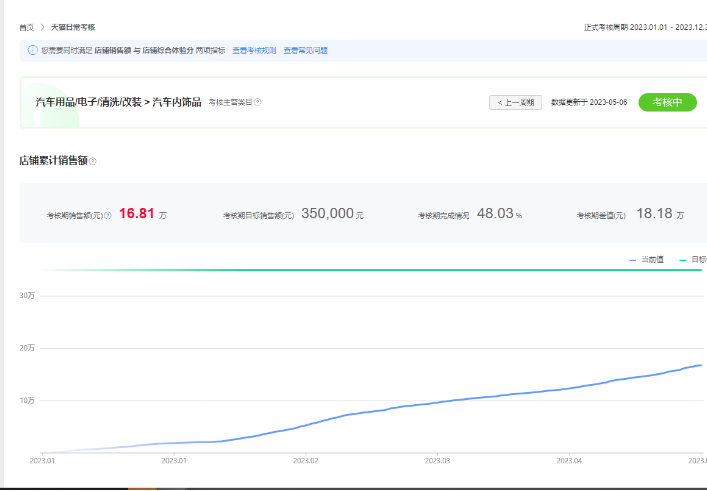The image size is (707, 491).
Task: Click the green 考核中 status button
Action: [x=667, y=102]
